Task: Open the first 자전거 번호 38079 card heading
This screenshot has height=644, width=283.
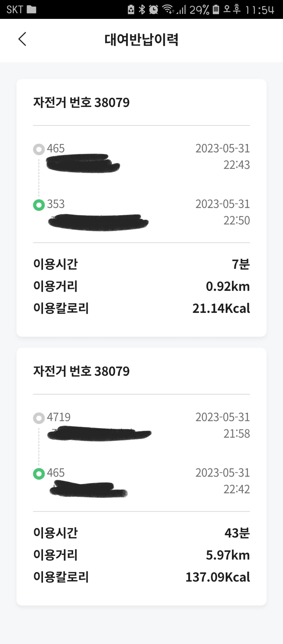Action: click(x=81, y=102)
